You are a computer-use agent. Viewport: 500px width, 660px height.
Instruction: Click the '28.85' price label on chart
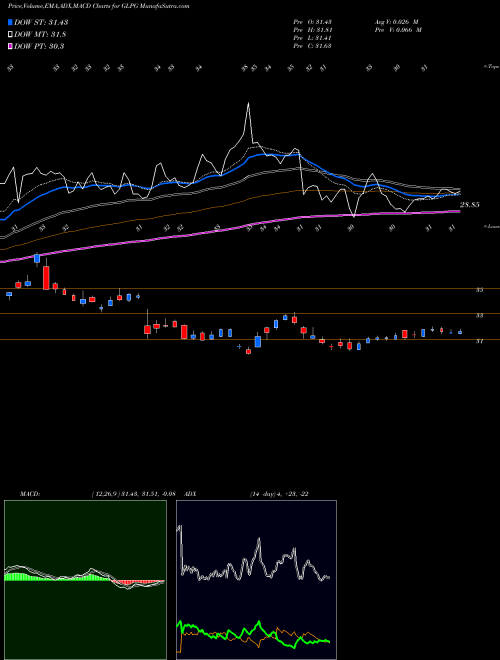click(469, 205)
